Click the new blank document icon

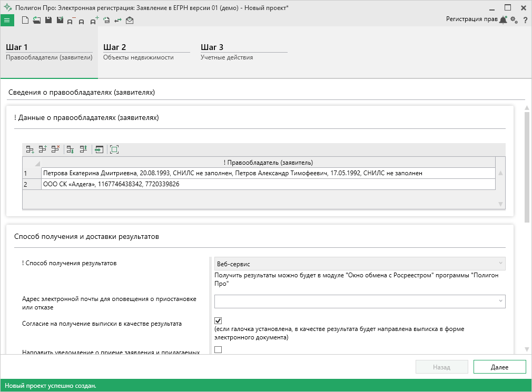point(25,20)
